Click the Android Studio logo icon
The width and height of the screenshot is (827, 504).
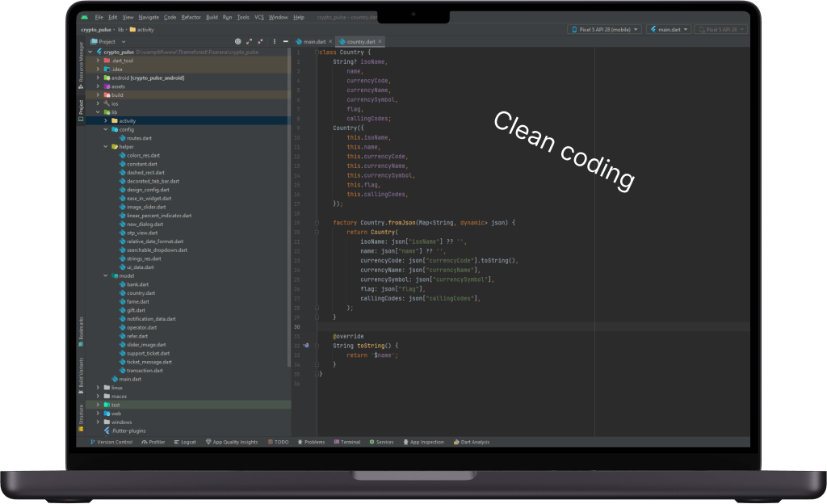[x=84, y=18]
